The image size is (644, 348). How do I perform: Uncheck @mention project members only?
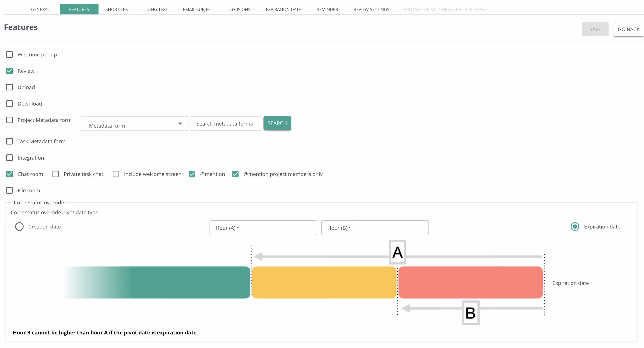coord(235,174)
